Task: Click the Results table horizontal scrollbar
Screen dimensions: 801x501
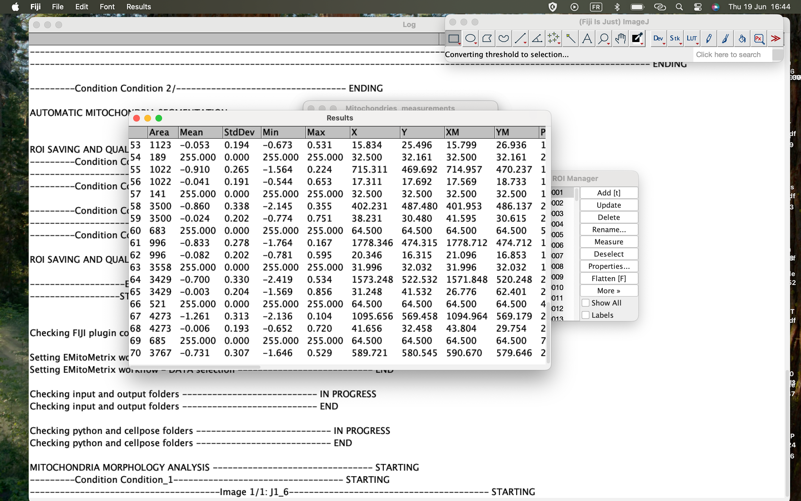Action: coord(196,367)
